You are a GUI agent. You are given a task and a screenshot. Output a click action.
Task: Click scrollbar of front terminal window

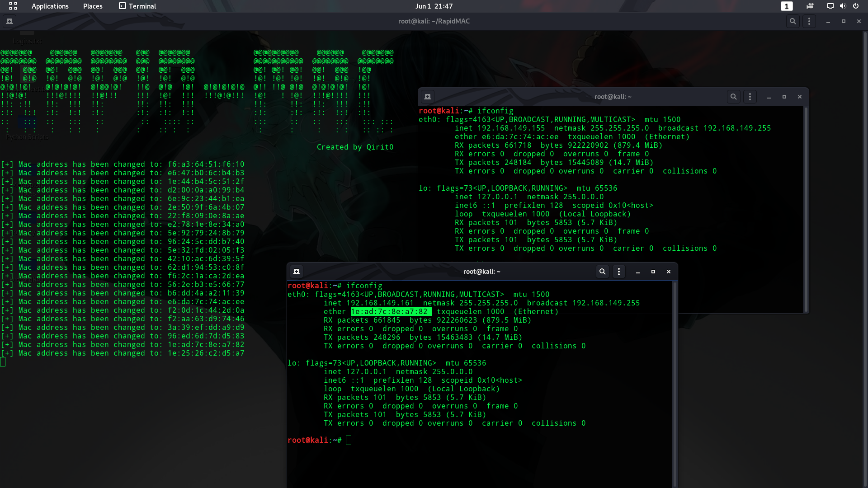pyautogui.click(x=675, y=384)
